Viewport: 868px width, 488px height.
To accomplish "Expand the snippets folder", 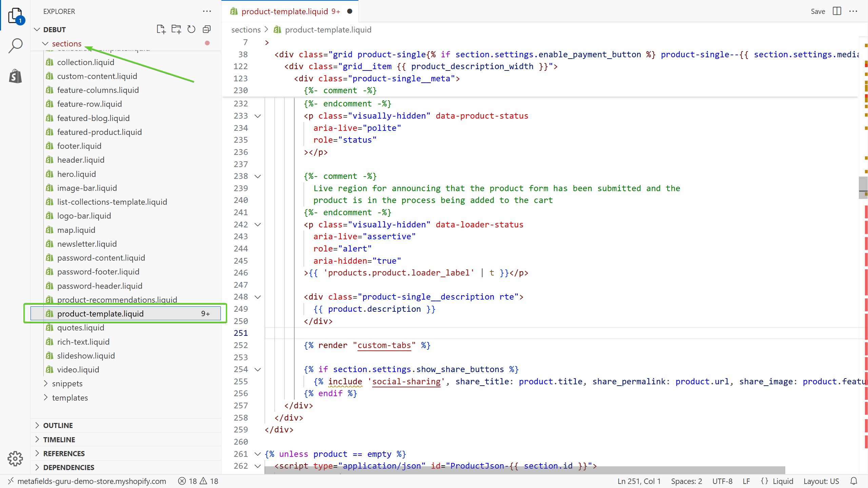I will tap(67, 384).
